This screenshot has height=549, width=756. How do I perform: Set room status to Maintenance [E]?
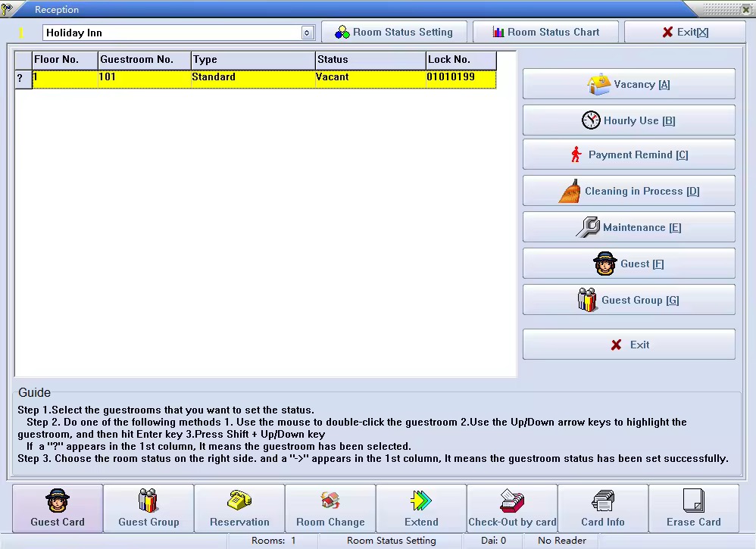[629, 227]
